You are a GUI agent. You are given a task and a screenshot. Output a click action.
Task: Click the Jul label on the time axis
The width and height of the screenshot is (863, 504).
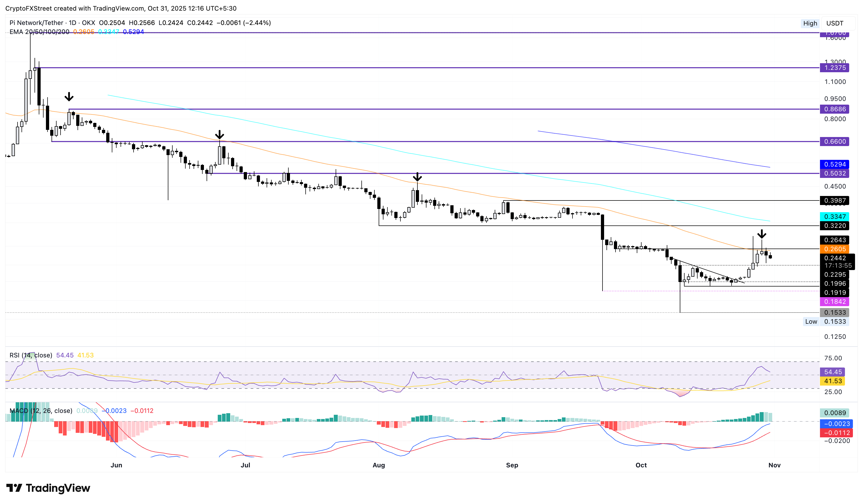click(x=245, y=465)
